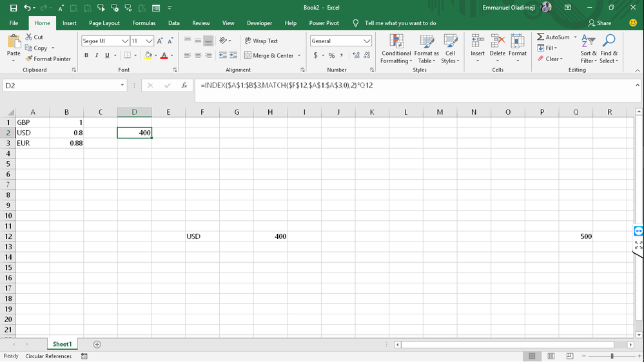The height and width of the screenshot is (362, 644).
Task: Decrease cell indent
Action: click(223, 55)
